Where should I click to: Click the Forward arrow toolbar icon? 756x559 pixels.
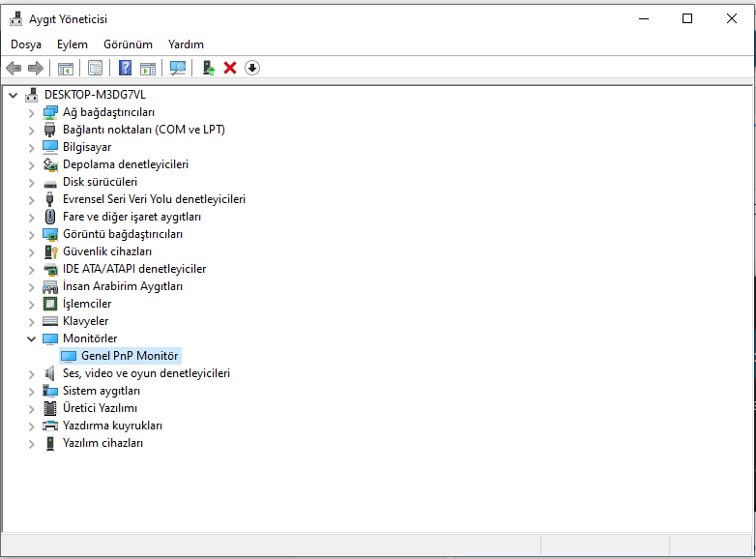[36, 68]
